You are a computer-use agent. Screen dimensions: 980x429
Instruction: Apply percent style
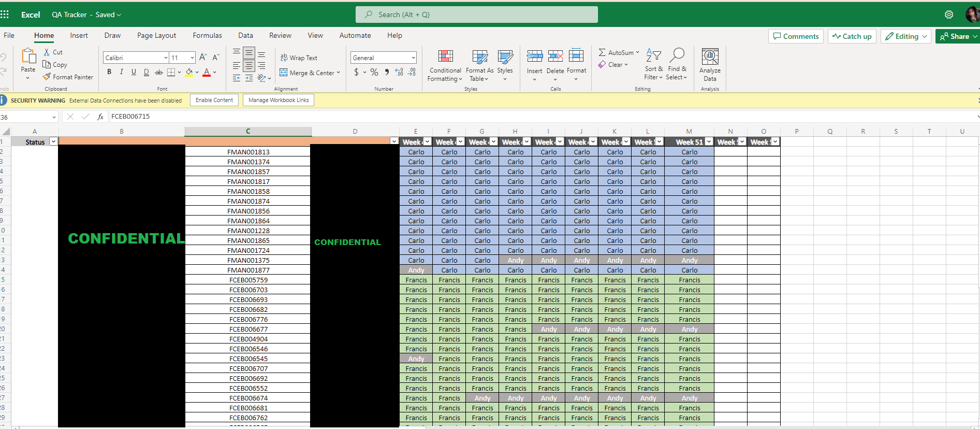point(374,72)
